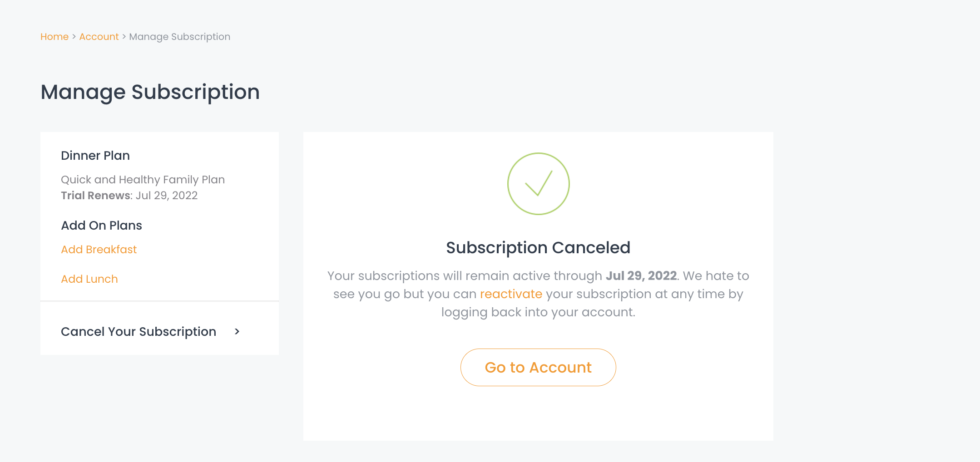Select the Dinner Plan heading
This screenshot has height=462, width=980.
[95, 156]
